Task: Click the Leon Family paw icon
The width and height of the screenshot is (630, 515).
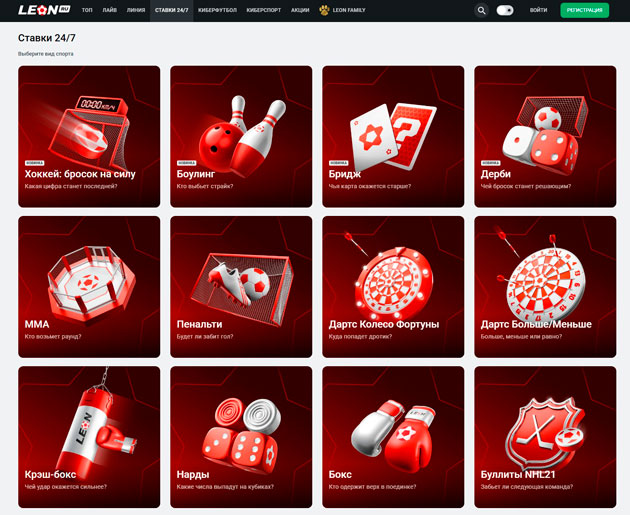Action: [x=324, y=10]
